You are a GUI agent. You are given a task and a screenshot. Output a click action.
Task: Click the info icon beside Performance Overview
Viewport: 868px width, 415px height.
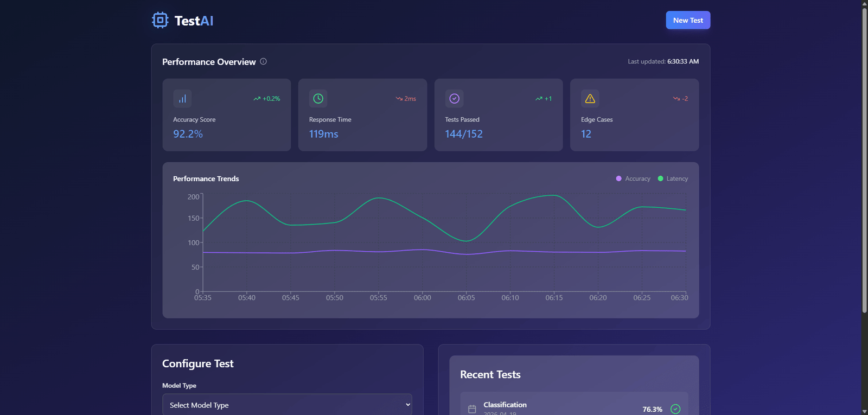[263, 61]
